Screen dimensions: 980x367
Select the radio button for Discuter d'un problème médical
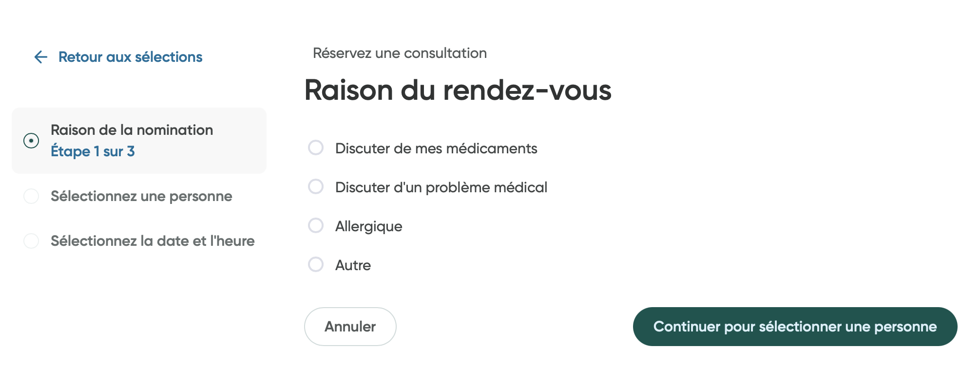click(316, 186)
